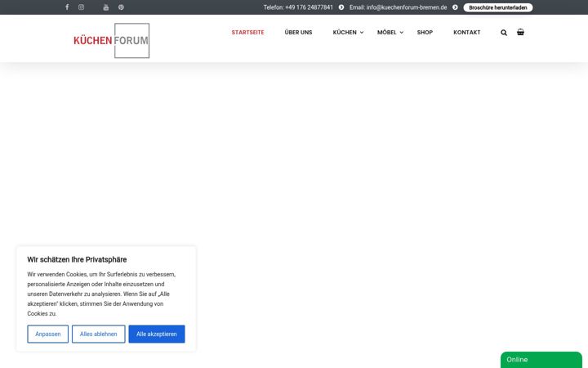Click the arrow icon after the email address
588x368 pixels.
(x=455, y=7)
